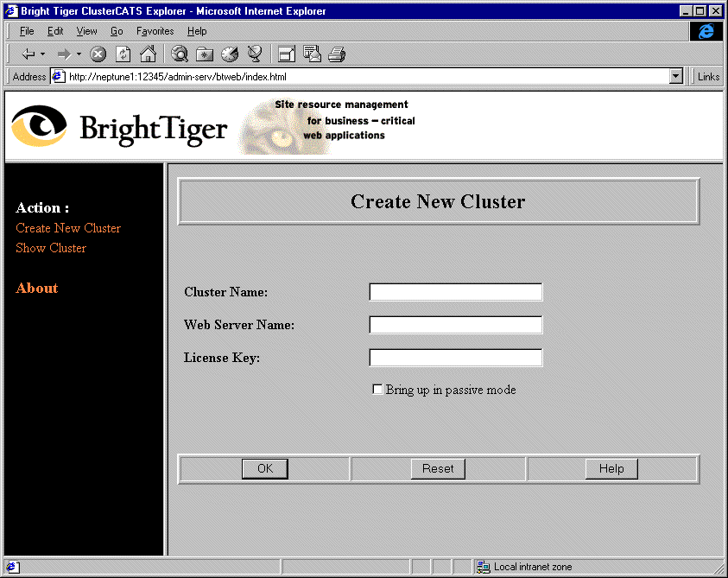Expand the Address bar dropdown arrow
The width and height of the screenshot is (728, 578).
tap(676, 77)
